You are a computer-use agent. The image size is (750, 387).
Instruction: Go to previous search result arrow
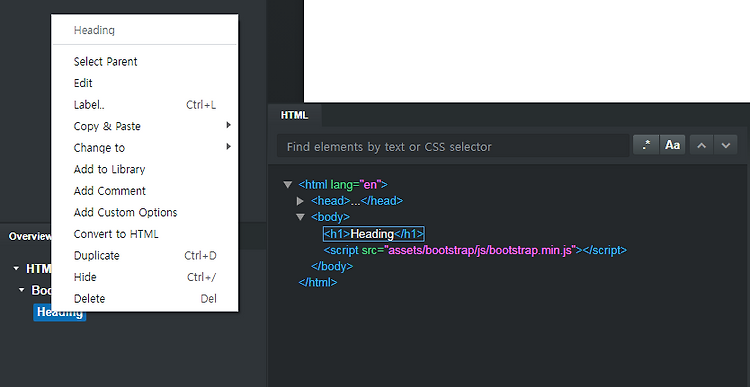click(x=702, y=145)
